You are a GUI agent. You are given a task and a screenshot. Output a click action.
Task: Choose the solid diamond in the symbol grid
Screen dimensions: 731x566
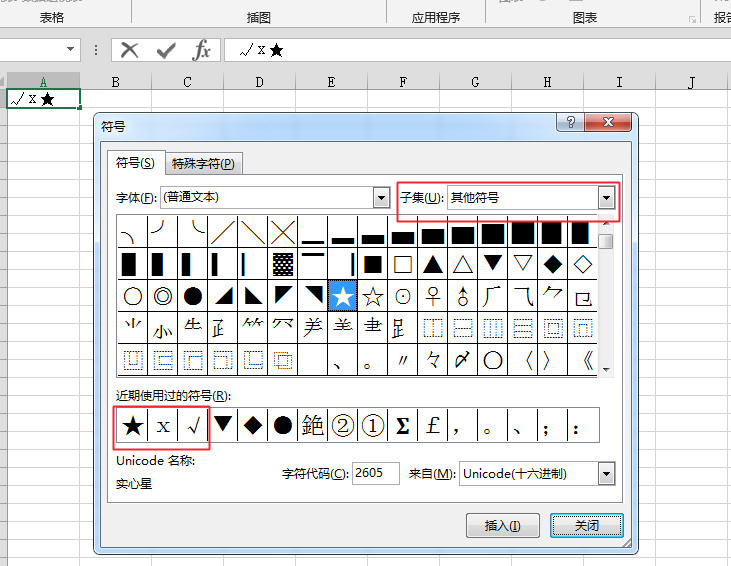click(552, 264)
